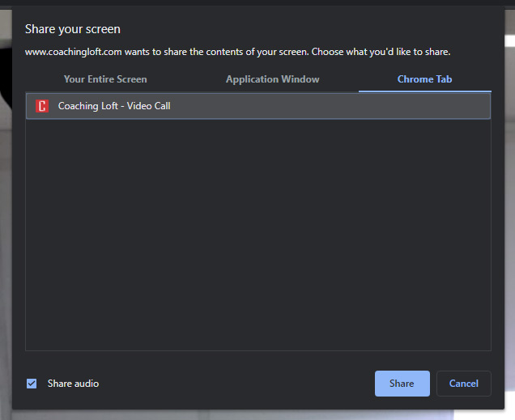Viewport: 515px width, 420px height.
Task: Click the Share your screen heading
Action: click(x=73, y=29)
